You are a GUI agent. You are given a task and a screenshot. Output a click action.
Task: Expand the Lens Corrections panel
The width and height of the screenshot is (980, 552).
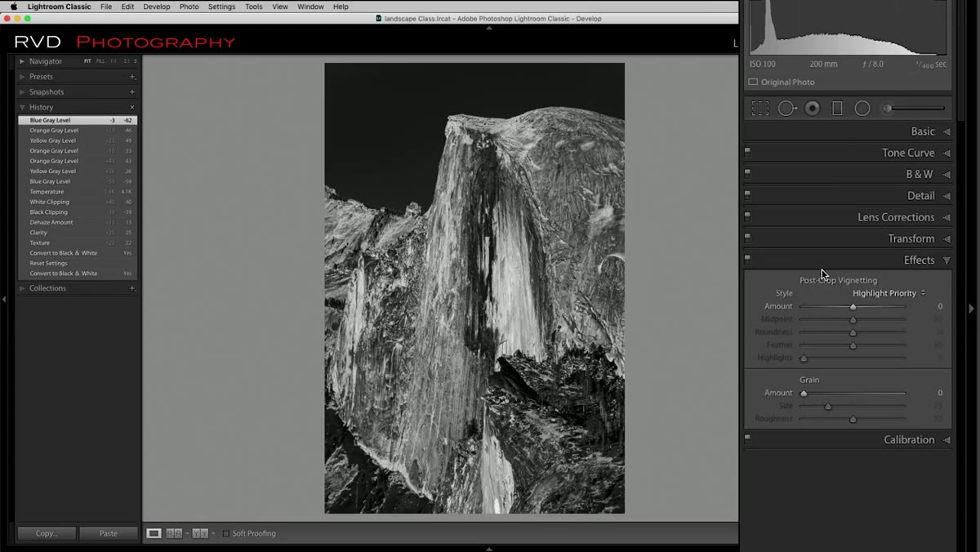pos(947,217)
